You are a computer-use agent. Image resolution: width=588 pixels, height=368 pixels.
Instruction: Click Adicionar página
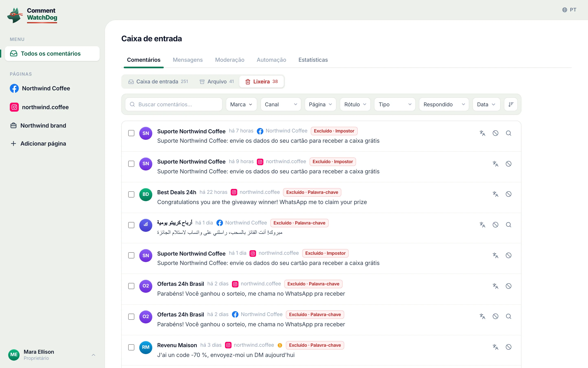[38, 144]
